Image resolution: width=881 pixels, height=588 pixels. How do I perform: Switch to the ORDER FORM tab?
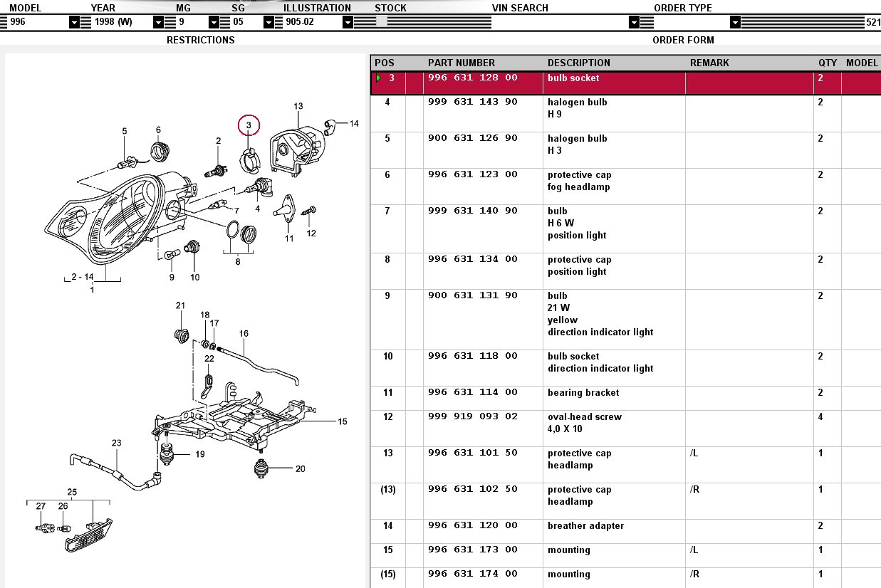pyautogui.click(x=683, y=40)
